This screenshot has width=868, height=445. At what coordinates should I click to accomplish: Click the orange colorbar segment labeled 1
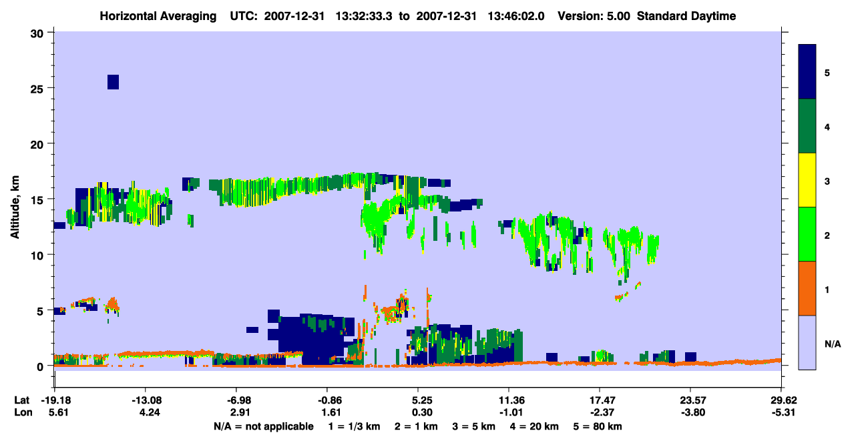click(x=807, y=288)
